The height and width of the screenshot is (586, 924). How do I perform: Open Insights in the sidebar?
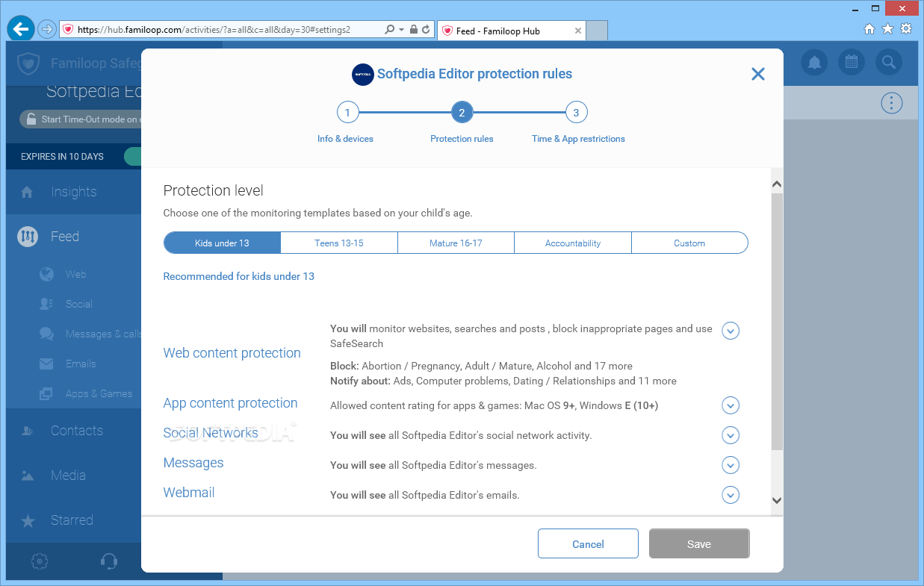73,192
